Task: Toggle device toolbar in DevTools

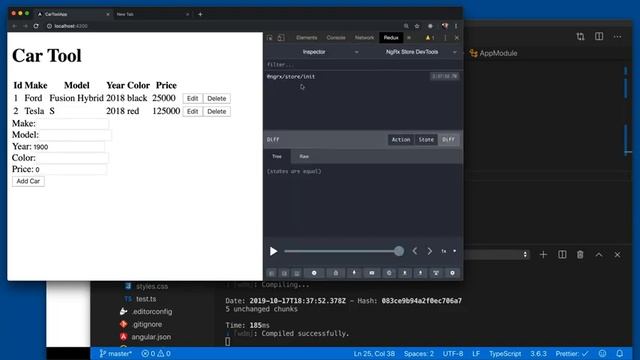Action: point(281,38)
